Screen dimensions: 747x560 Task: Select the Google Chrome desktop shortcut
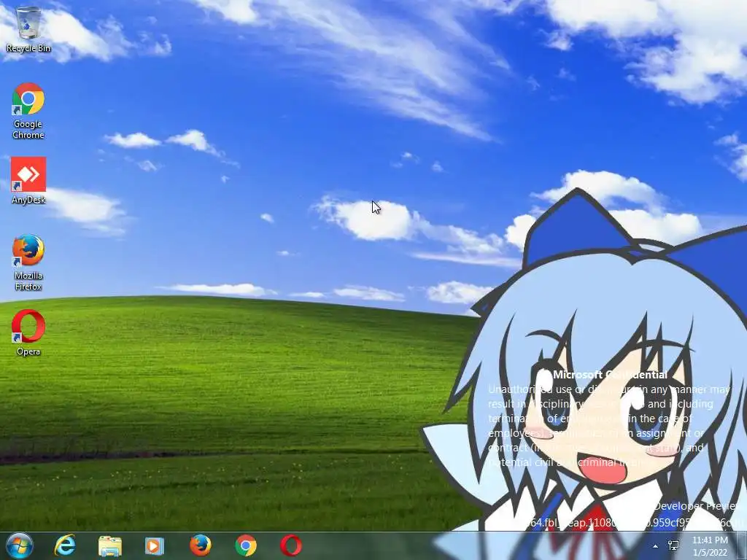click(x=28, y=111)
